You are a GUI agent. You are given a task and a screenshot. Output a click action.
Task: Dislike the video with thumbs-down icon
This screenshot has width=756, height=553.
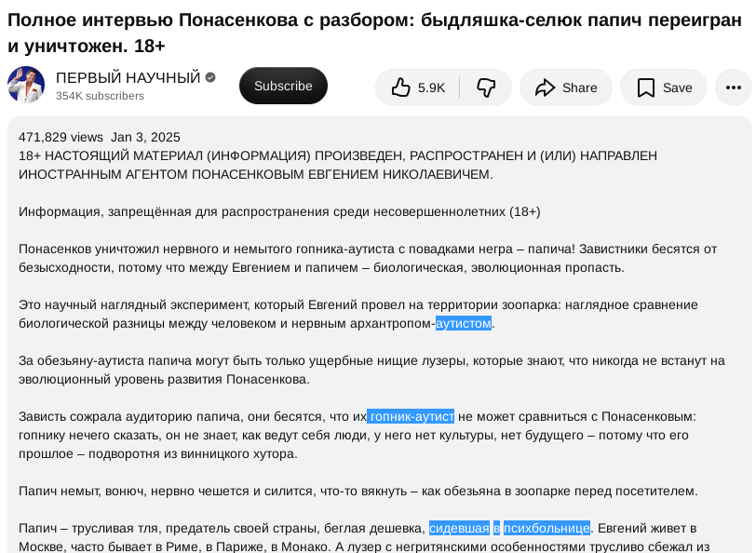(486, 88)
